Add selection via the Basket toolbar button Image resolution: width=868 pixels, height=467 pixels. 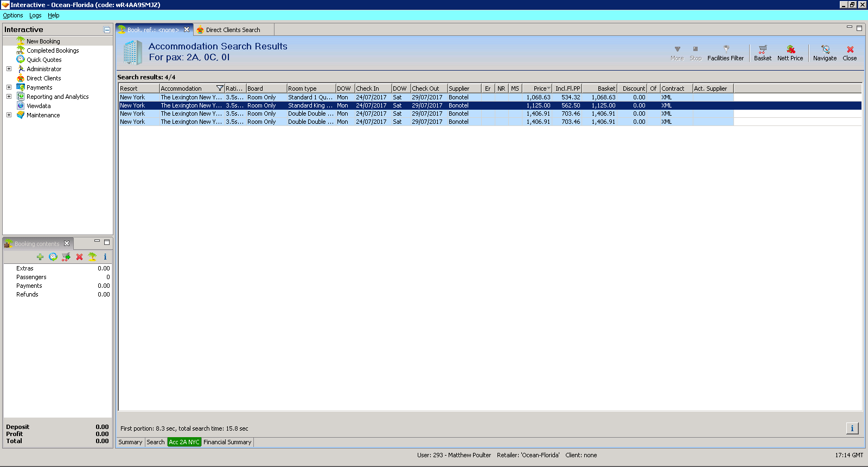[x=763, y=53]
